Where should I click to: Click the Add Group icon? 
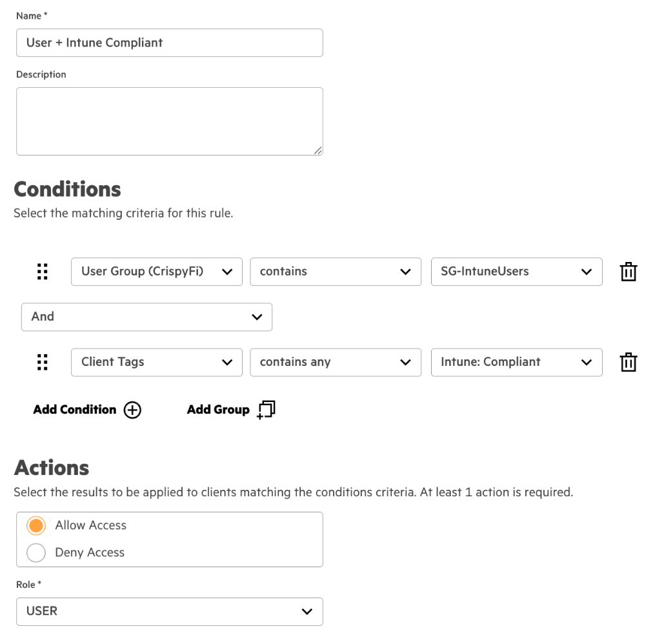[x=266, y=410]
